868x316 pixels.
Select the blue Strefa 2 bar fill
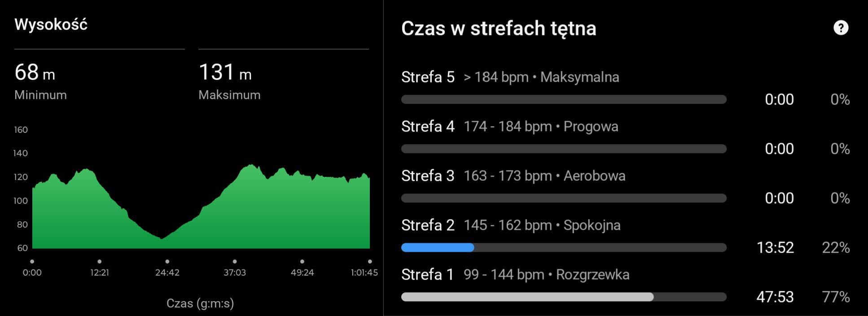(x=438, y=247)
